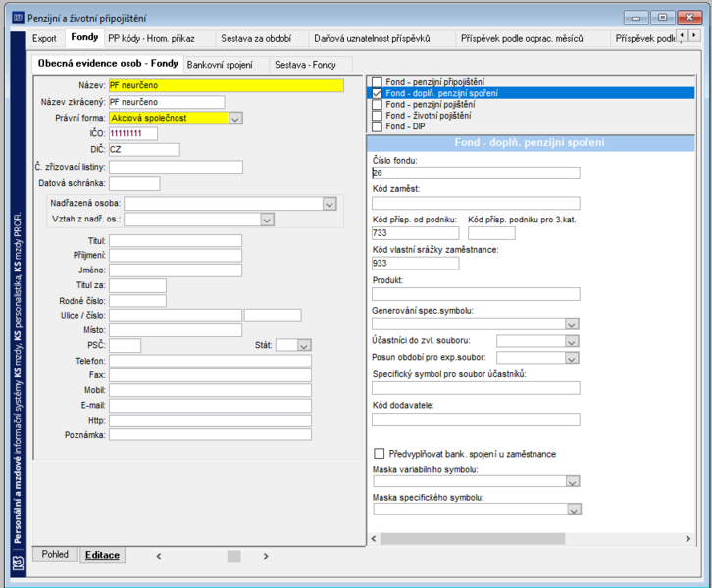Open the Právní forma dropdown

(235, 118)
